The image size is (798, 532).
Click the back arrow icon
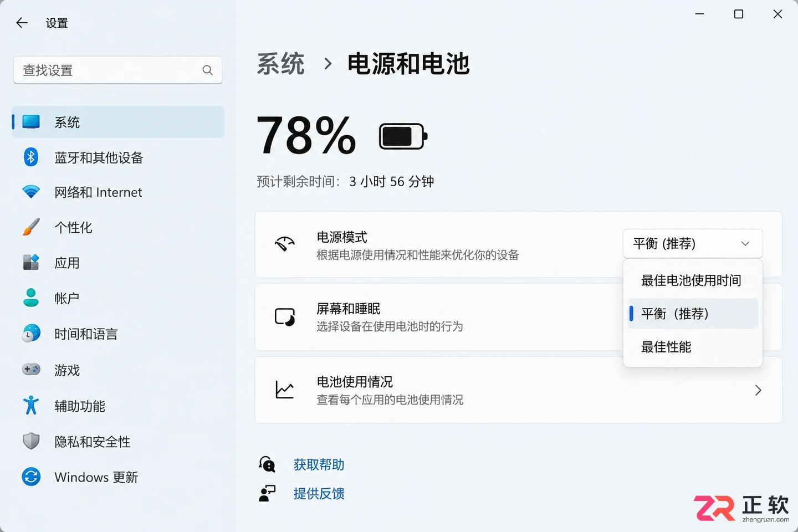point(22,23)
